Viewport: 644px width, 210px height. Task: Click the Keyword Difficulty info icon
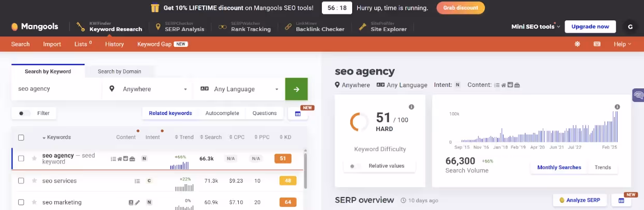(x=411, y=107)
